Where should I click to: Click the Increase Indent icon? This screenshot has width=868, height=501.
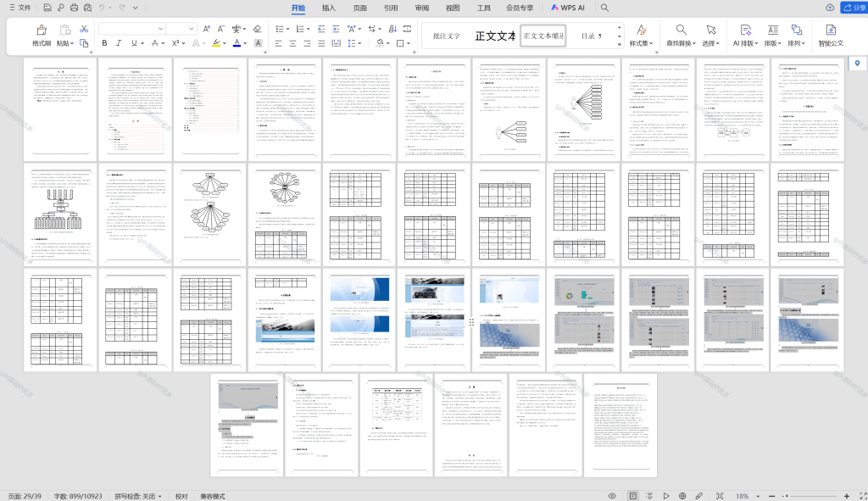click(x=336, y=29)
